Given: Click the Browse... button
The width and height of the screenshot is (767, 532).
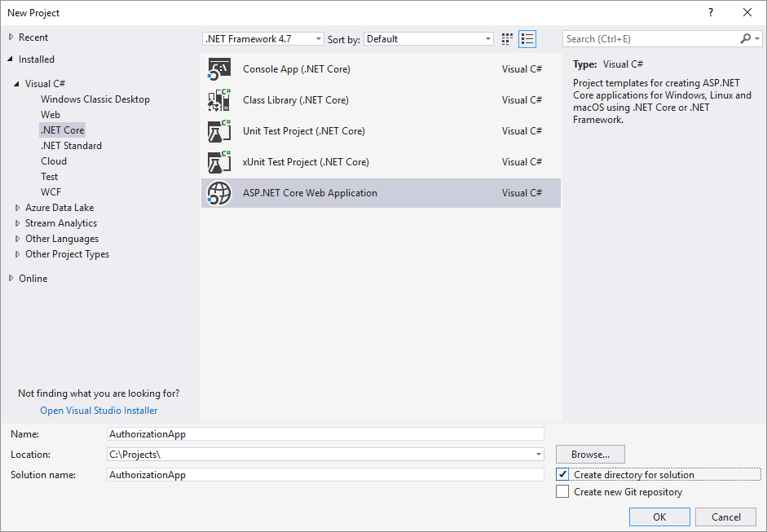Looking at the screenshot, I should [590, 455].
